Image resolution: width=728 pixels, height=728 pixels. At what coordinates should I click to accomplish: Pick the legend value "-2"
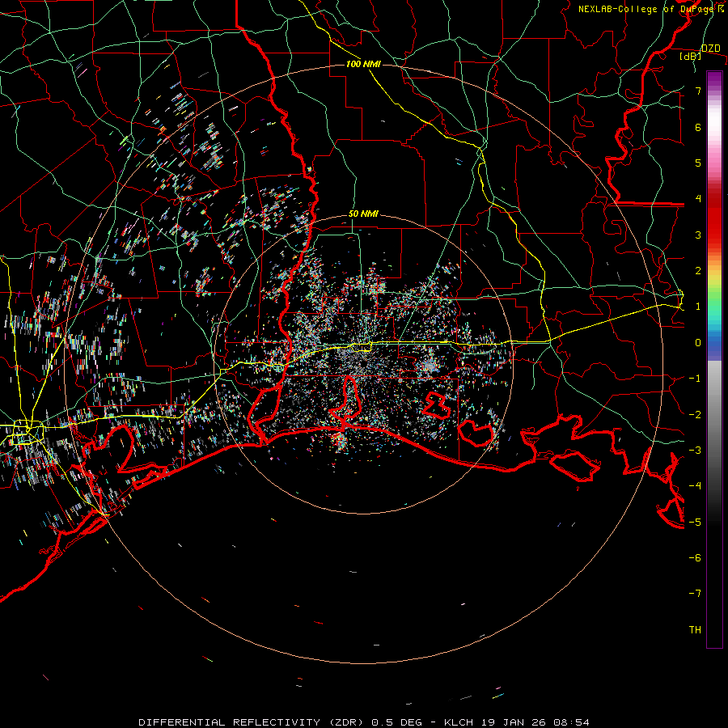695,415
